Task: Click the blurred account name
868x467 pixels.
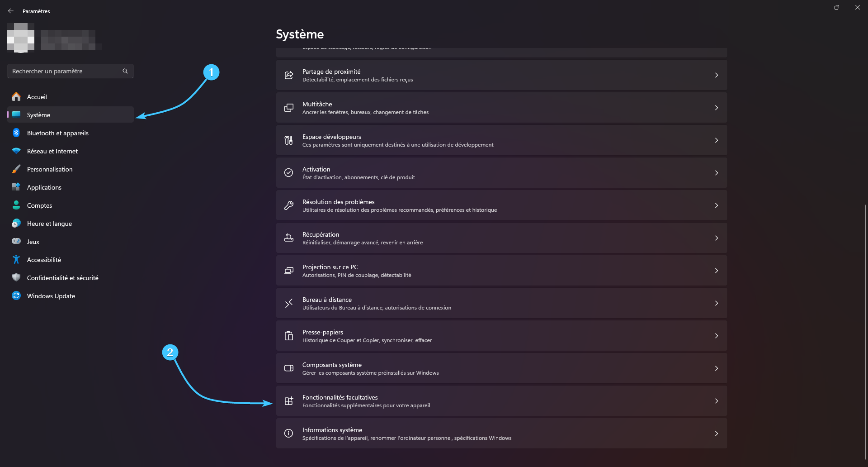Action: [71, 40]
